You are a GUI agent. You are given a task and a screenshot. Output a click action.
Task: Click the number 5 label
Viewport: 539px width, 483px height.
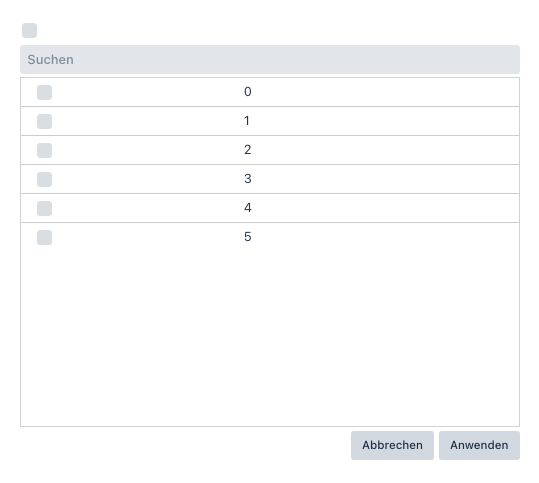point(248,237)
